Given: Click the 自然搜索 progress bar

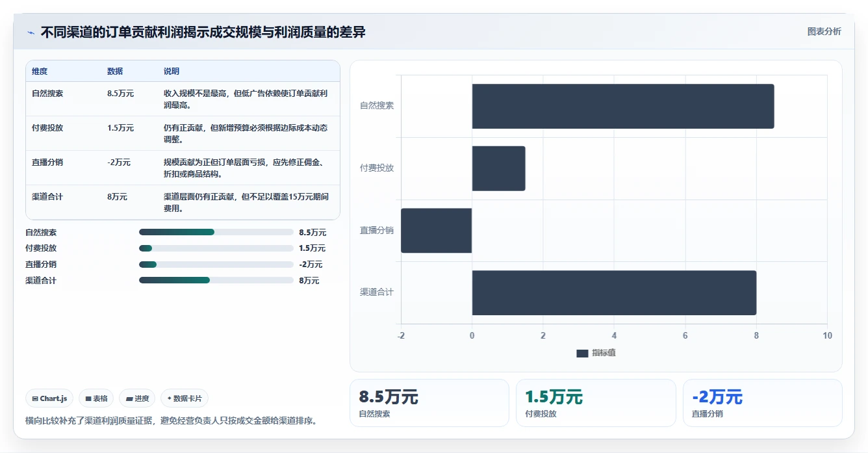Looking at the screenshot, I should tap(216, 232).
